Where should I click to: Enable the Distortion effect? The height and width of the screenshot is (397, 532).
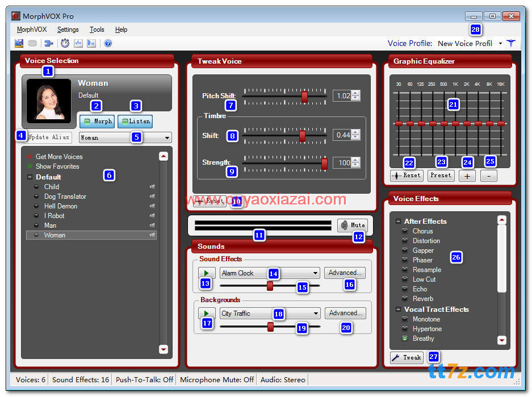coord(405,241)
